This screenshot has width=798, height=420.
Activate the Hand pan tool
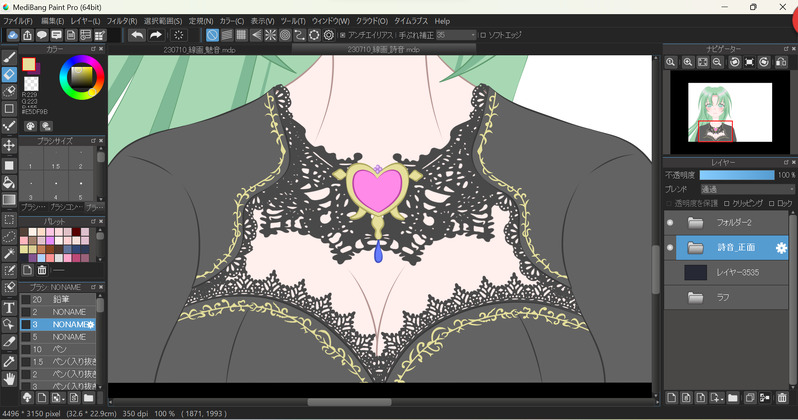tap(9, 379)
